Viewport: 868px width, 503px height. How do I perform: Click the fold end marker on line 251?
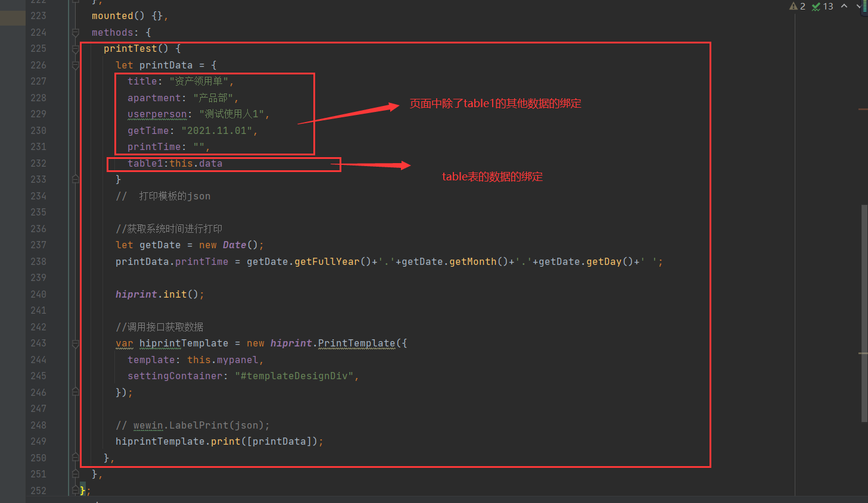(76, 474)
